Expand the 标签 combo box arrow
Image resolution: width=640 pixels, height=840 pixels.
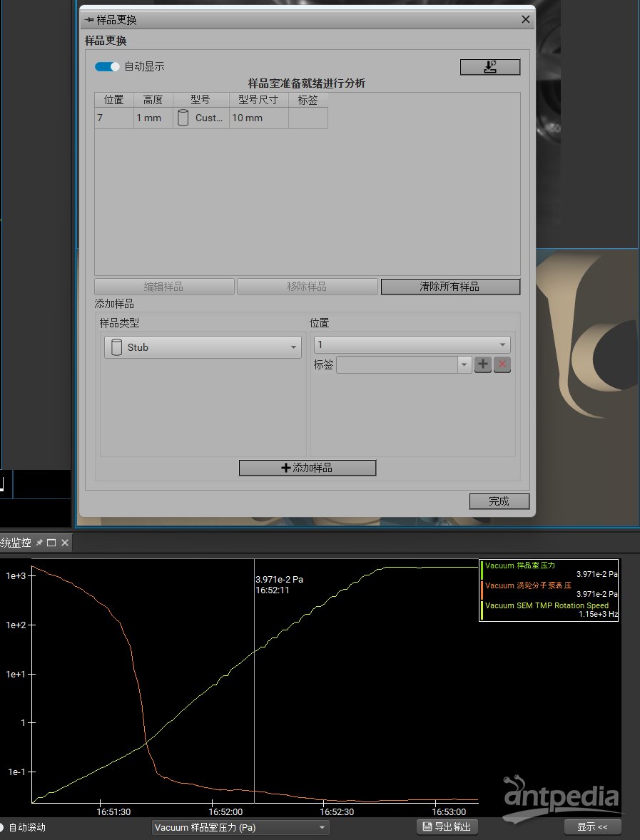[x=464, y=365]
